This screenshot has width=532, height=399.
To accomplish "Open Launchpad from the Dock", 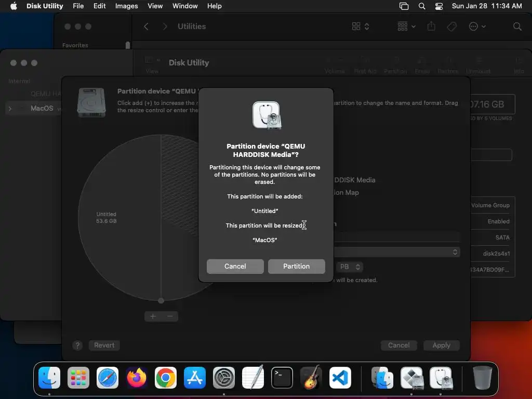I will coord(78,377).
